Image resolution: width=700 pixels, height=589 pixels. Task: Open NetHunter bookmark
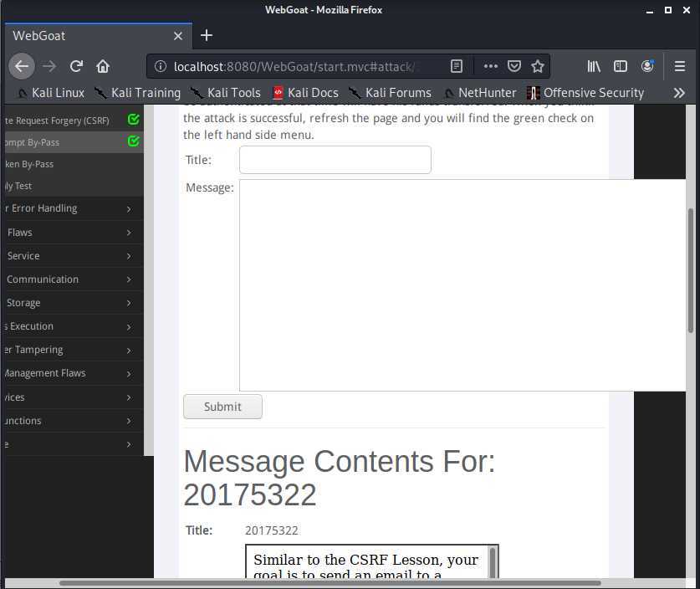click(x=480, y=93)
